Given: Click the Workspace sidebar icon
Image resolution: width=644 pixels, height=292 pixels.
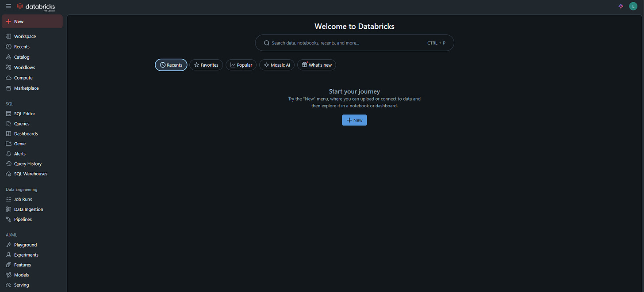Looking at the screenshot, I should pyautogui.click(x=9, y=36).
